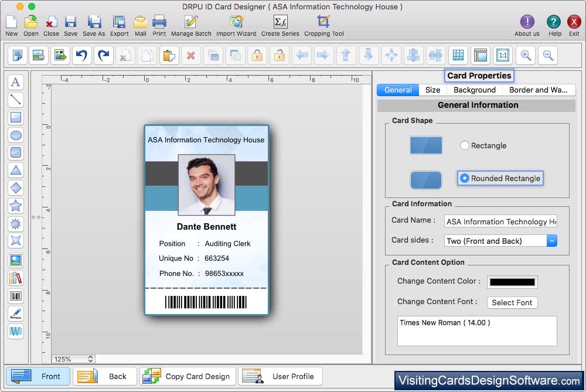
Task: Select the Triangle shape tool
Action: 16,171
